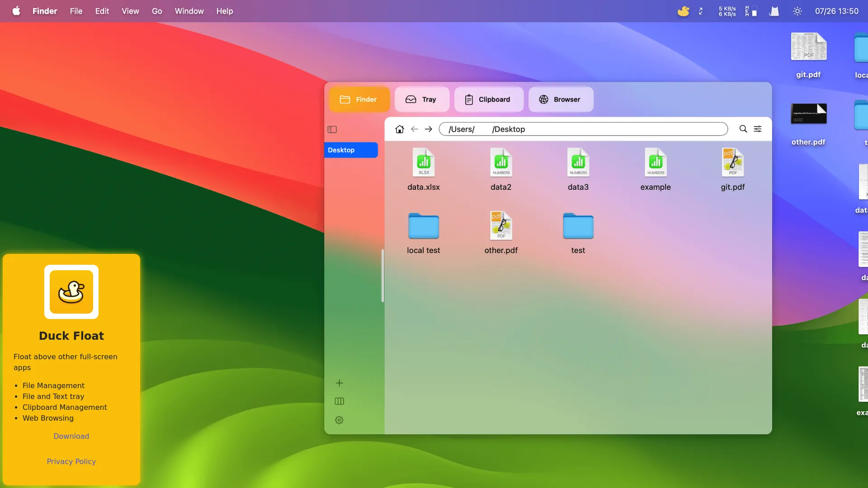Viewport: 868px width, 488px height.
Task: Navigate back with the left arrow
Action: (x=415, y=129)
